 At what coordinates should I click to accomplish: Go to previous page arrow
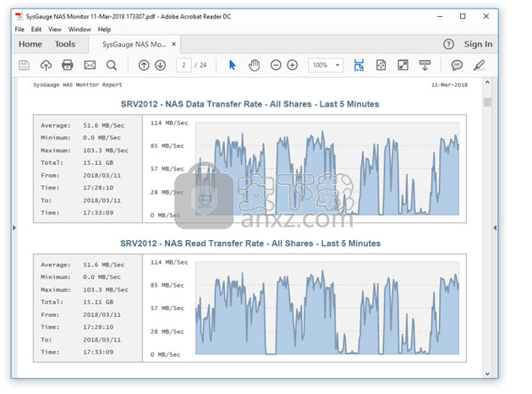coord(144,65)
